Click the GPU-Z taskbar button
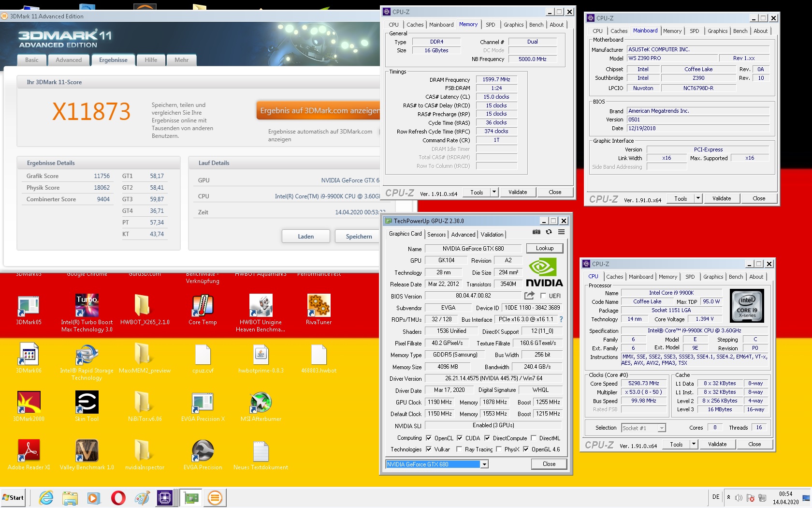The width and height of the screenshot is (812, 508). click(191, 497)
